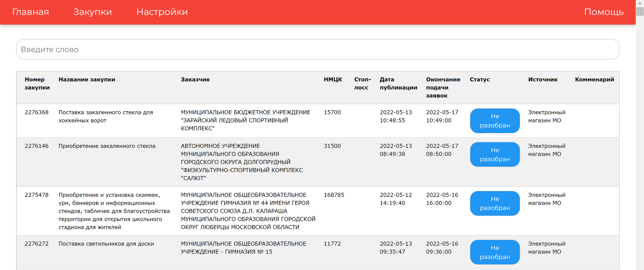Click НМЦК value 31500

332,146
